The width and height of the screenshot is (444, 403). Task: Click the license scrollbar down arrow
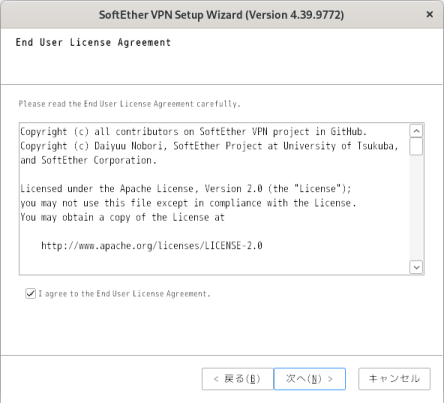[416, 267]
